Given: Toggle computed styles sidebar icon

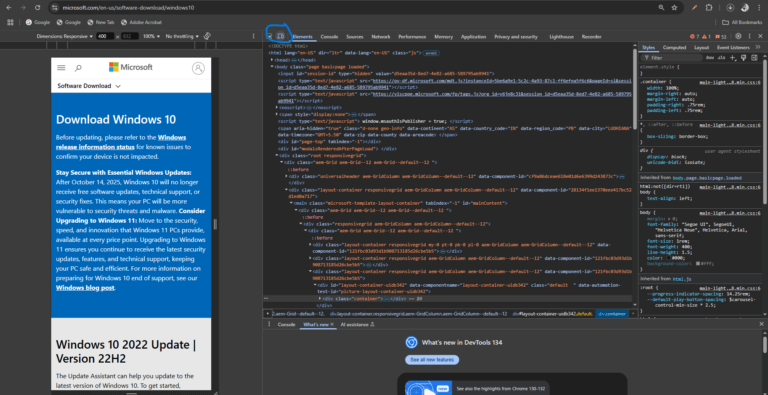Looking at the screenshot, I should pos(754,57).
